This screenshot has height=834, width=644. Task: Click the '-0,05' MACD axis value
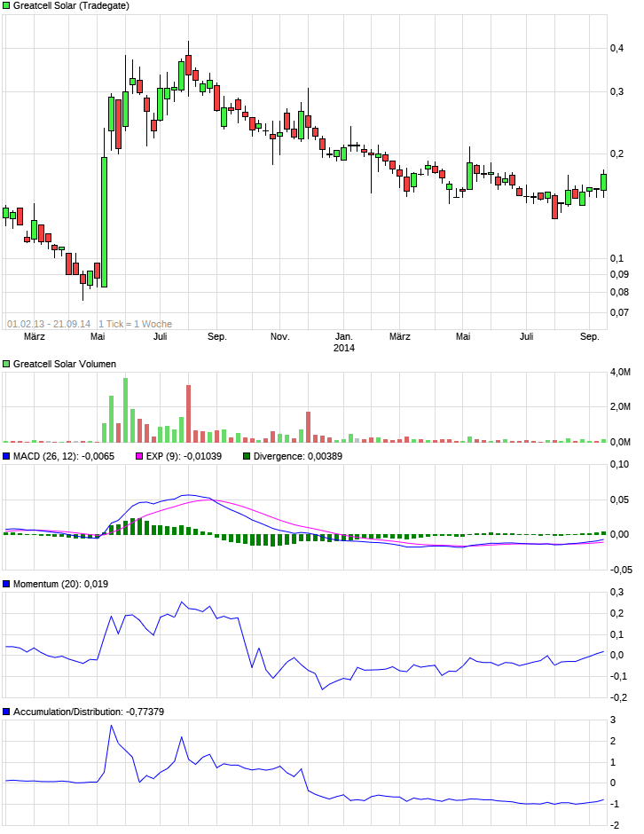(x=620, y=570)
